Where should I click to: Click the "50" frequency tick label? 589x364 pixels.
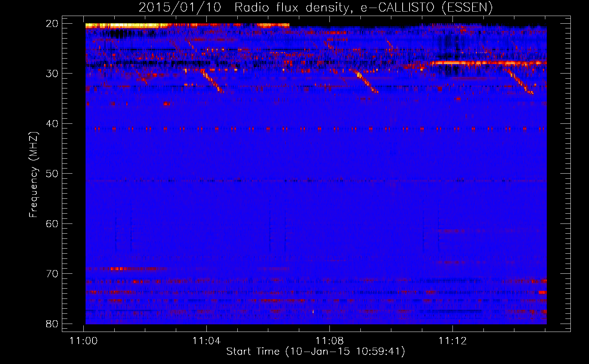click(x=52, y=174)
